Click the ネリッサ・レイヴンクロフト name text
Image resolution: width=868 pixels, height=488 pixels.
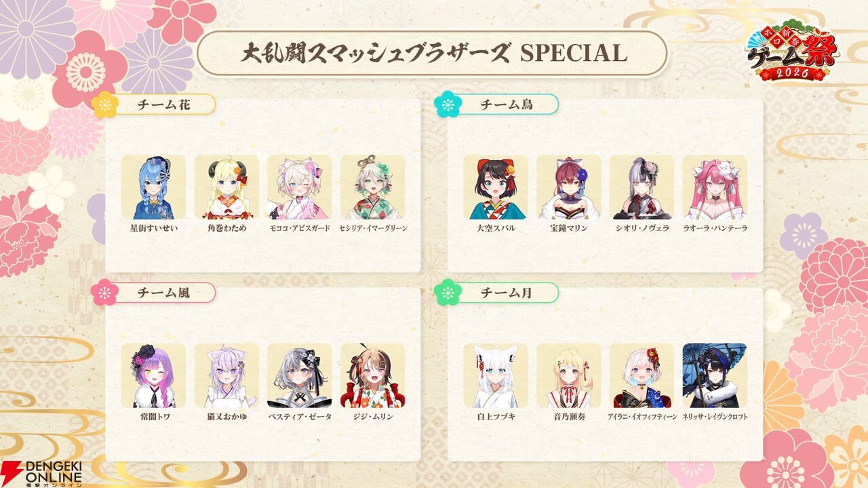point(715,417)
